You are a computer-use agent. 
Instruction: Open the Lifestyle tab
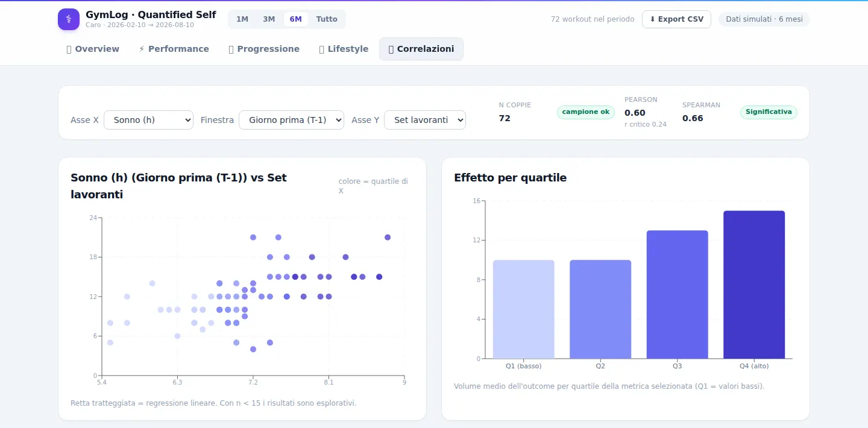(344, 49)
